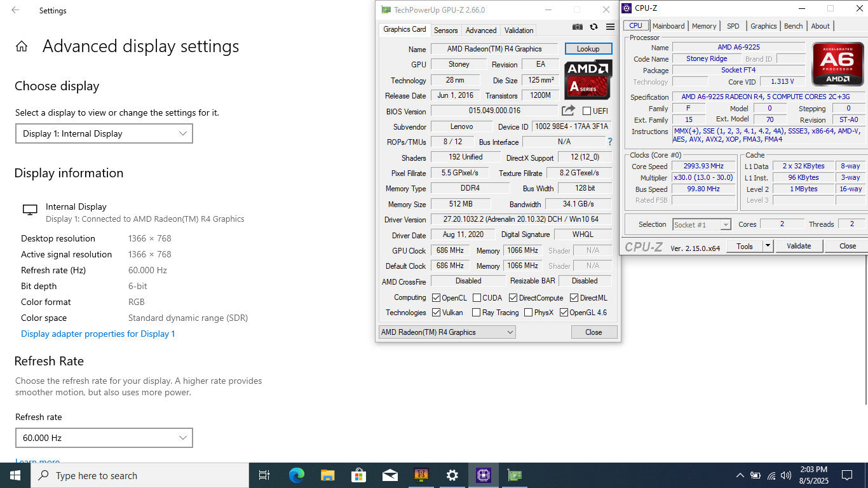This screenshot has height=488, width=868.
Task: Switch to the Mainboard tab in CPU-Z
Action: [668, 26]
